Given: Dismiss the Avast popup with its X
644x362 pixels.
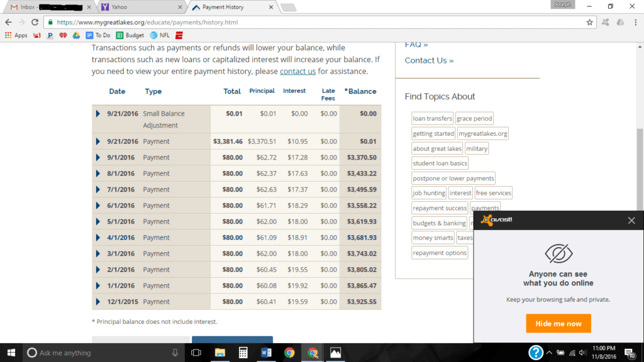Looking at the screenshot, I should pos(631,220).
